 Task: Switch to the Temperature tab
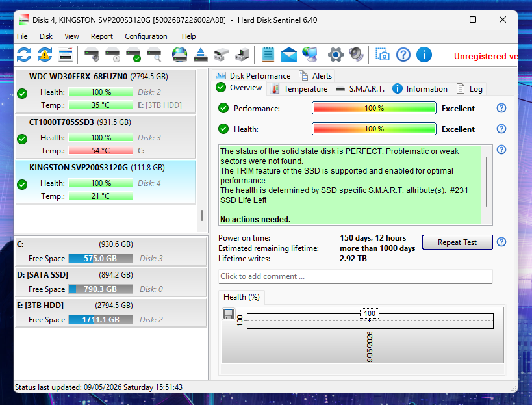coord(300,89)
